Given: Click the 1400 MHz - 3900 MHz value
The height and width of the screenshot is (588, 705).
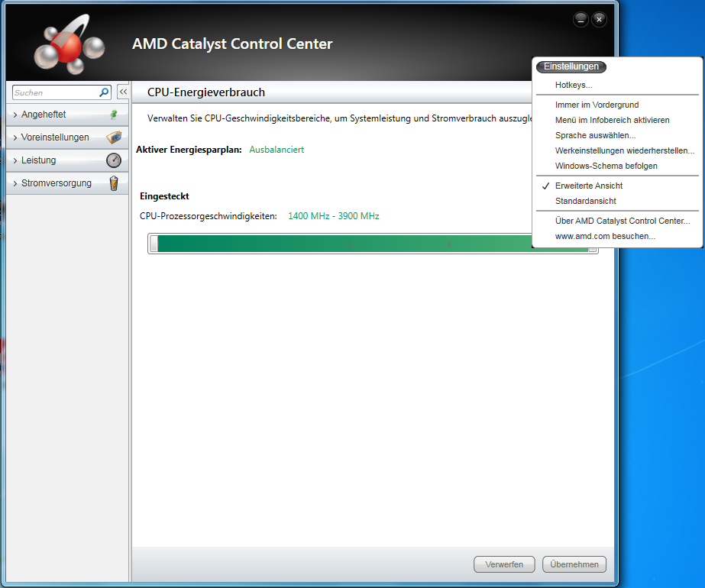Looking at the screenshot, I should point(334,216).
